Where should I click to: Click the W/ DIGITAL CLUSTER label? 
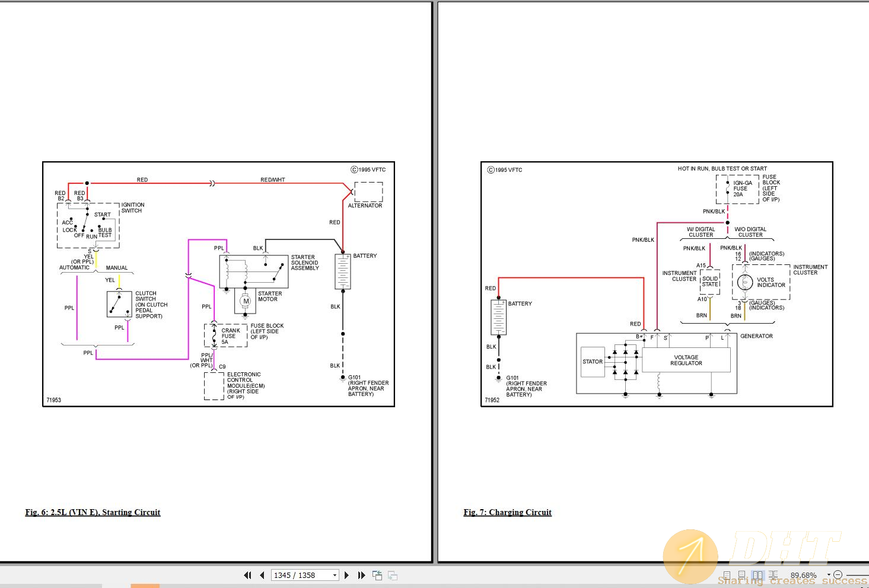701,232
